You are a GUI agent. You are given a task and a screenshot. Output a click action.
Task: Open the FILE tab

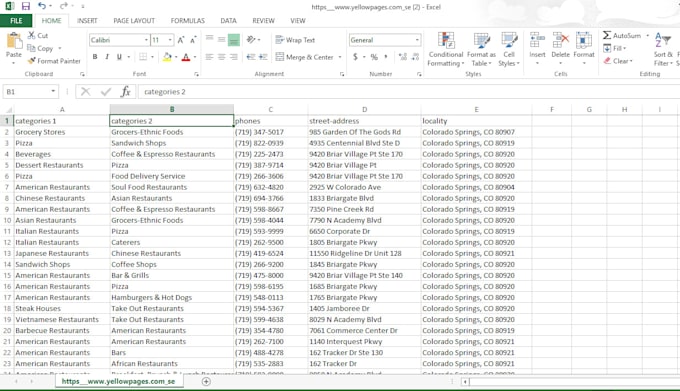click(16, 20)
